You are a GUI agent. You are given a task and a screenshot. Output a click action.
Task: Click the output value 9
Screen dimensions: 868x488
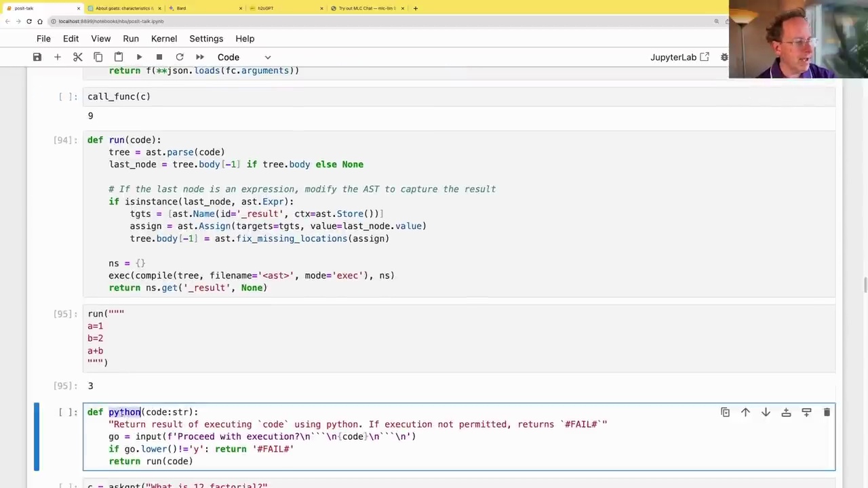(x=90, y=116)
